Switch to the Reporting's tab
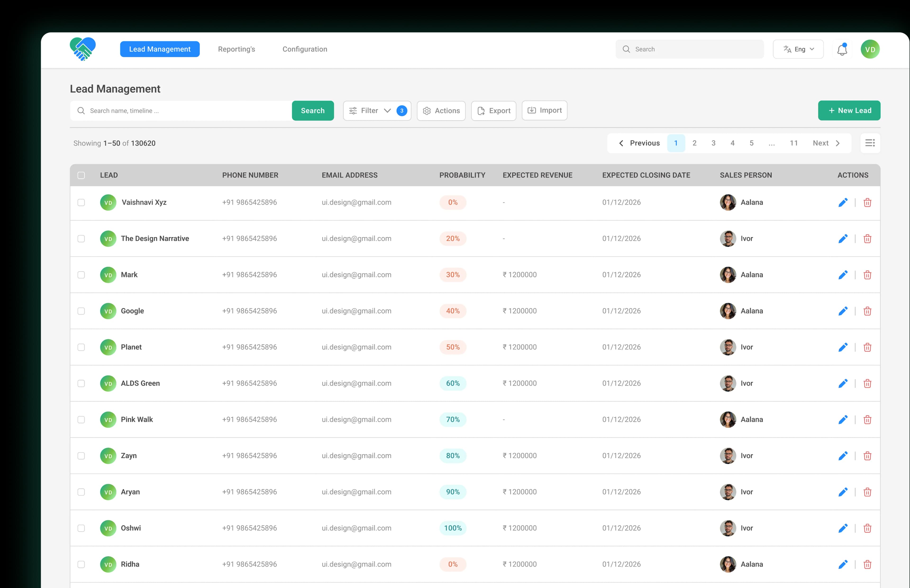The width and height of the screenshot is (910, 588). pos(236,49)
